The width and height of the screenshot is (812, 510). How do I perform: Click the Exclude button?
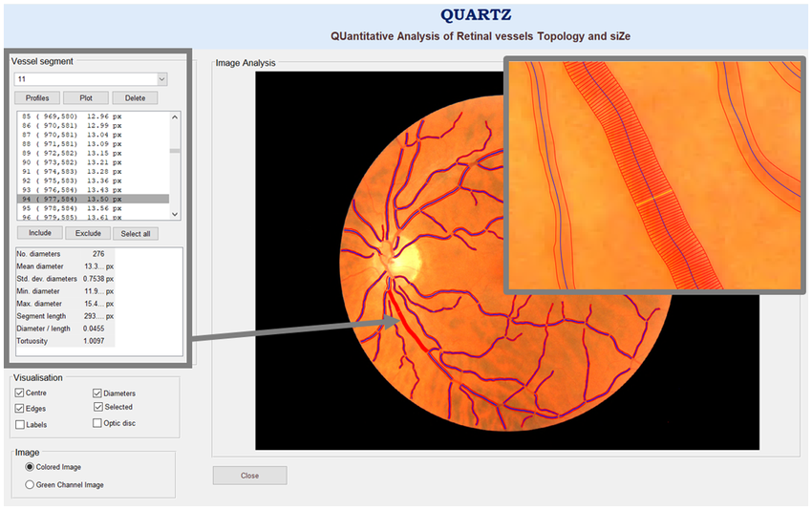pyautogui.click(x=88, y=233)
